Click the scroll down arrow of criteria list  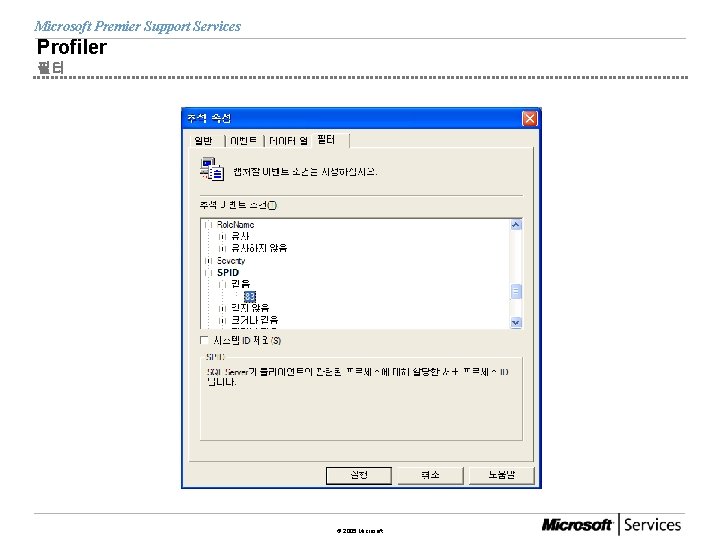[x=516, y=322]
